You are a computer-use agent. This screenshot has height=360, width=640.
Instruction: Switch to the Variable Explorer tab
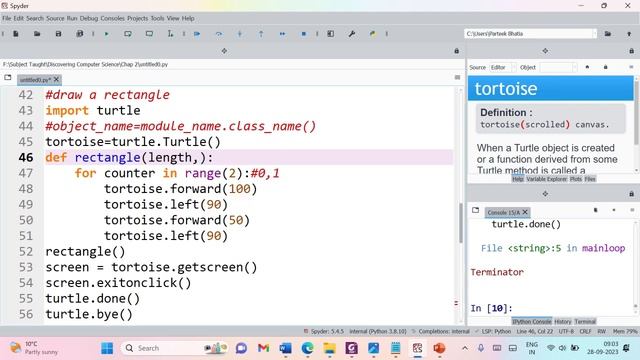(x=547, y=179)
